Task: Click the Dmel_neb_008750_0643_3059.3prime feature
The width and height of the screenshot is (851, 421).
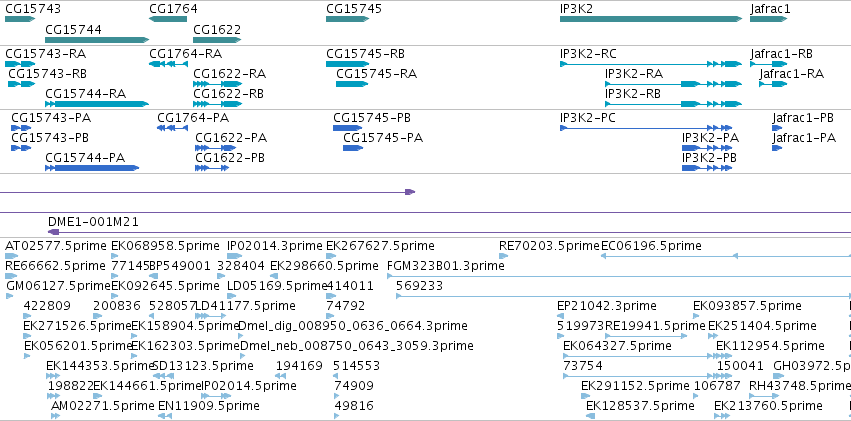Action: pyautogui.click(x=243, y=356)
